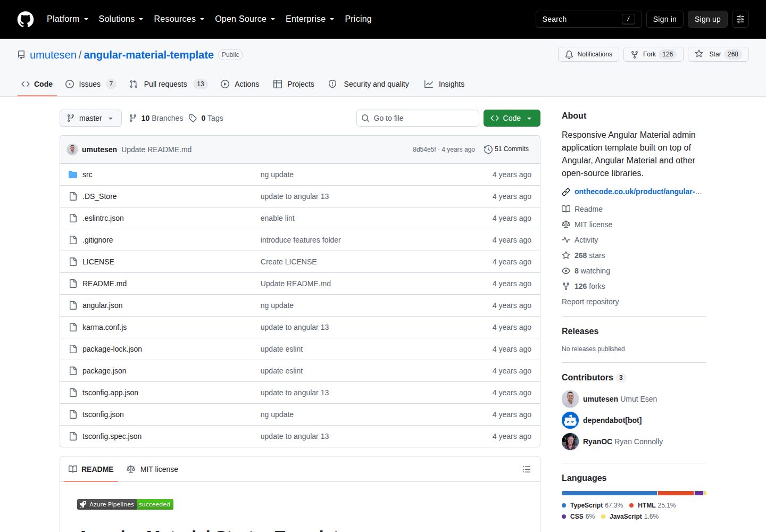Expand the Enterprise menu
The width and height of the screenshot is (766, 532).
click(x=310, y=19)
